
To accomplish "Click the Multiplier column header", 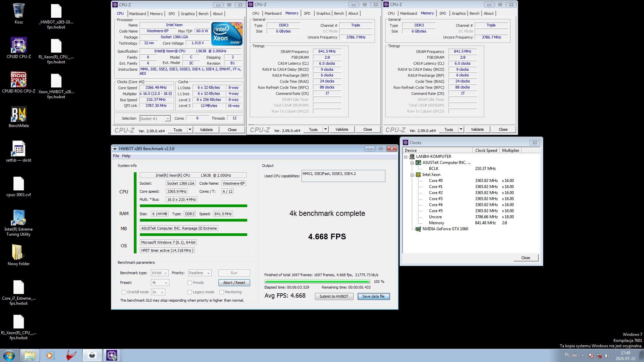I will click(510, 150).
